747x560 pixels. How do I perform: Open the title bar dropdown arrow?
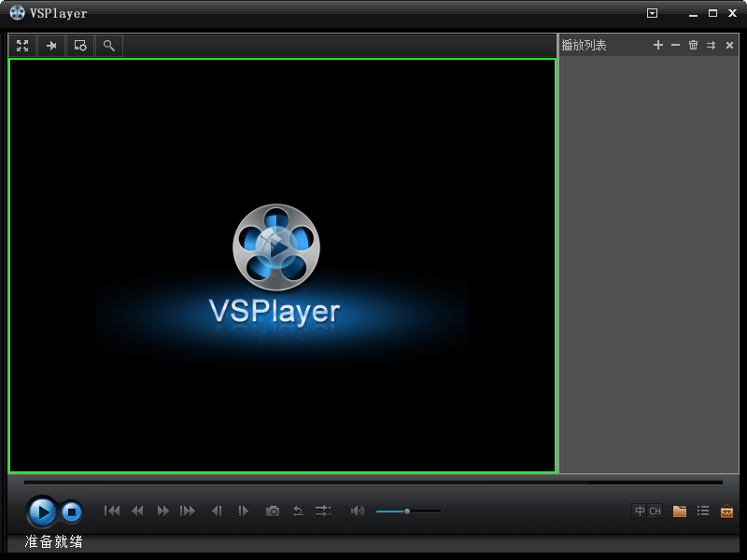coord(651,13)
